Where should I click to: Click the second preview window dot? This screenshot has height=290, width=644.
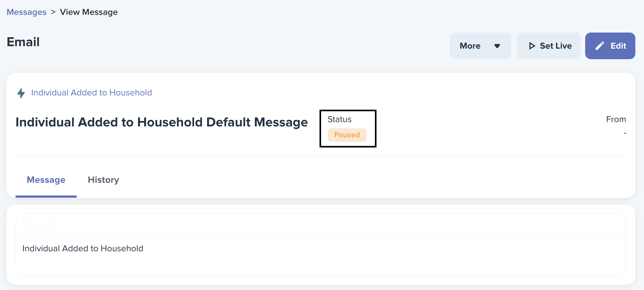tap(40, 224)
